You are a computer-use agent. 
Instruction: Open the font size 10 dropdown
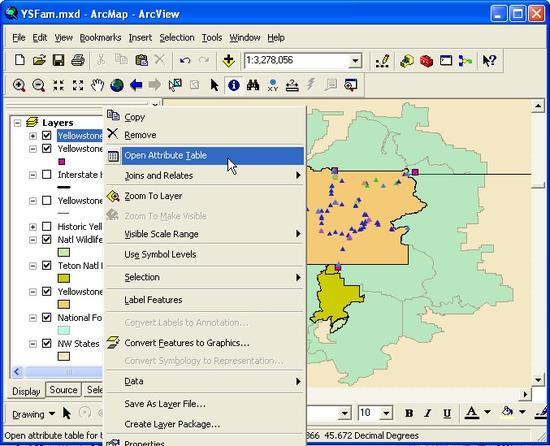pyautogui.click(x=386, y=413)
